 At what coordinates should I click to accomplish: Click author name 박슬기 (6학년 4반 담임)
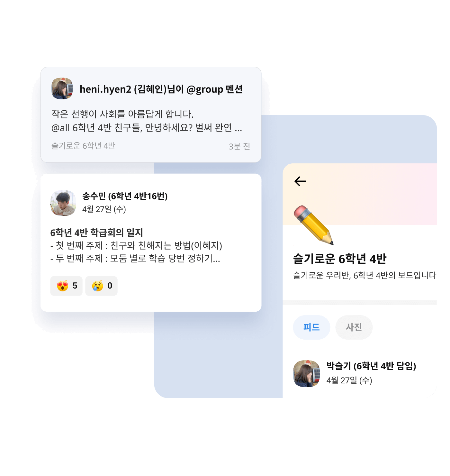(x=371, y=366)
